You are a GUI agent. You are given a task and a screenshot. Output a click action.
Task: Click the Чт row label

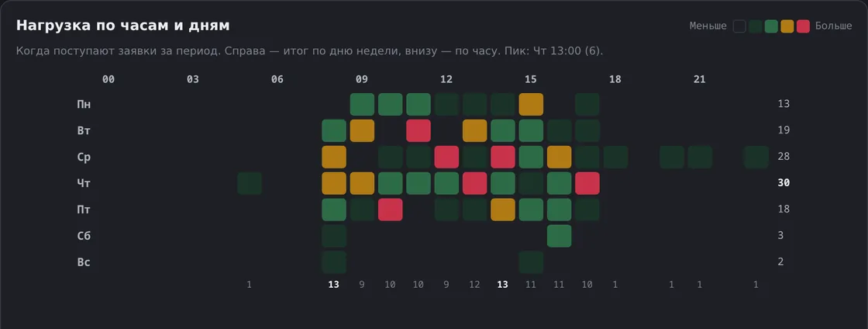pos(84,183)
